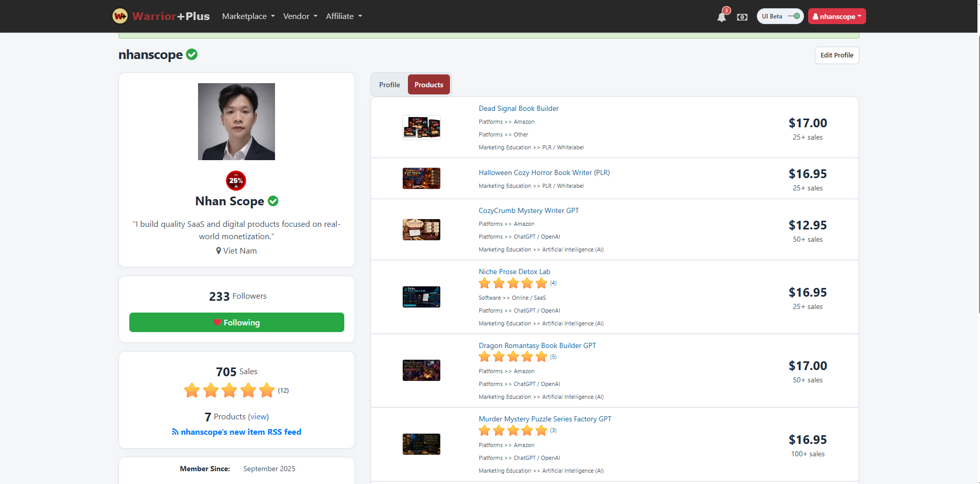Open the notifications bell icon
Screen dimensions: 980x484
[x=721, y=17]
